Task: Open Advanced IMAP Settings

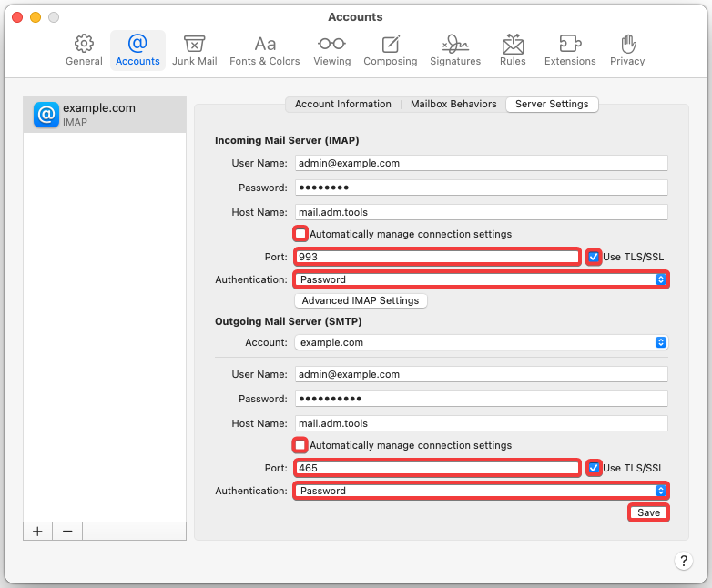Action: pyautogui.click(x=361, y=300)
